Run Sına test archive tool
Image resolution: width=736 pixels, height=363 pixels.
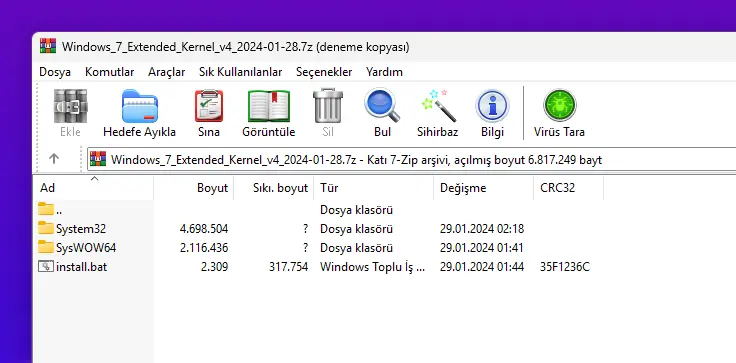click(x=209, y=106)
